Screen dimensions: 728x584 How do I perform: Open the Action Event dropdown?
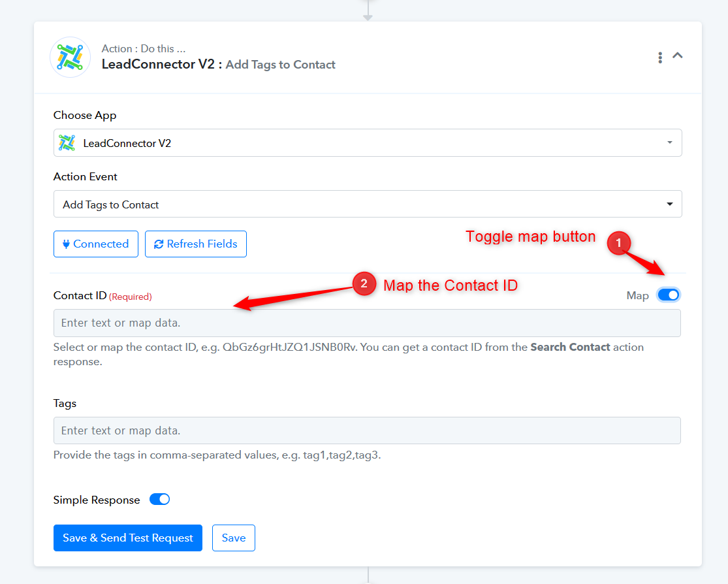point(367,204)
